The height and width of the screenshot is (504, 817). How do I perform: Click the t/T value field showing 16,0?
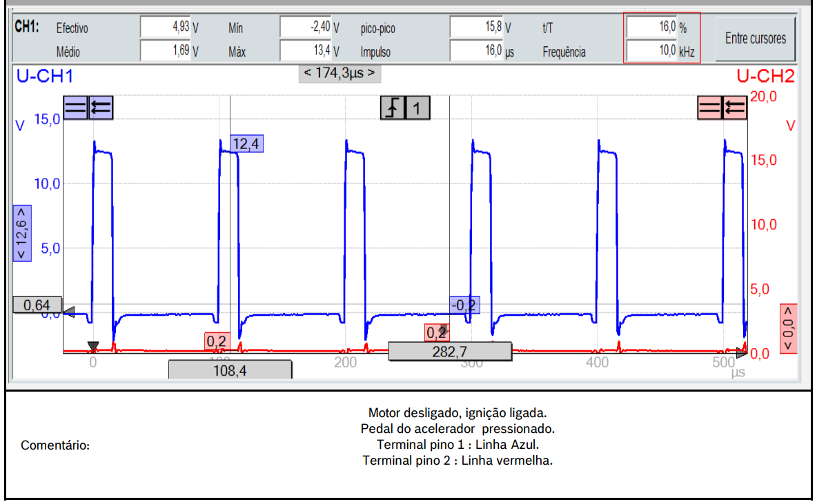pyautogui.click(x=651, y=28)
